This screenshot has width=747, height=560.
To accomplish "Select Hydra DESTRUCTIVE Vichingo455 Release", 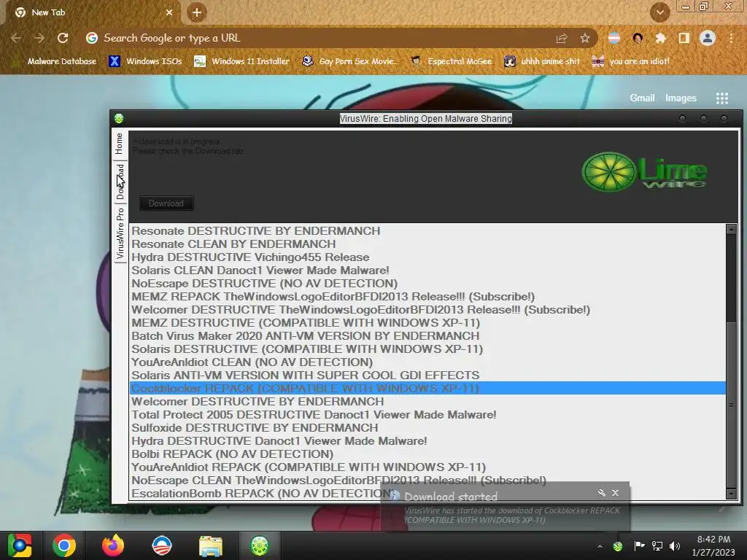I will [427, 257].
